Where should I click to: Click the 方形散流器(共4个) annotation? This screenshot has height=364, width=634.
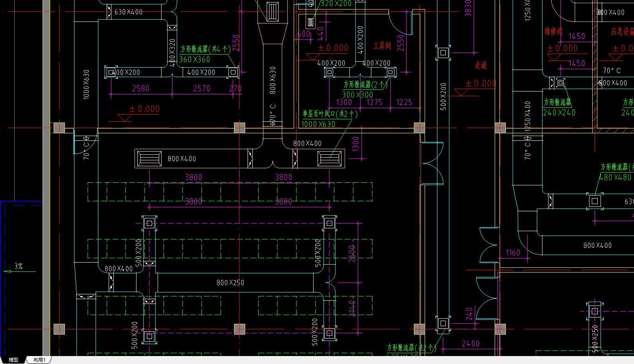205,49
